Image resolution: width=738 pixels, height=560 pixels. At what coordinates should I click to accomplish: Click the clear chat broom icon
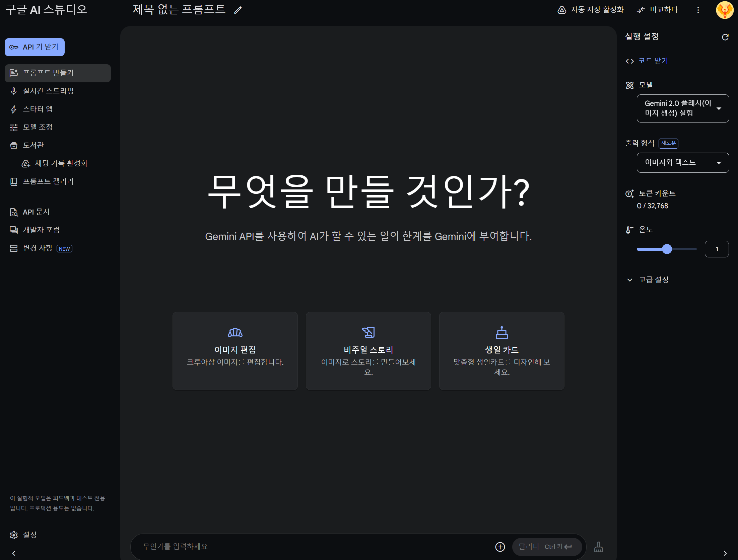[x=598, y=547]
